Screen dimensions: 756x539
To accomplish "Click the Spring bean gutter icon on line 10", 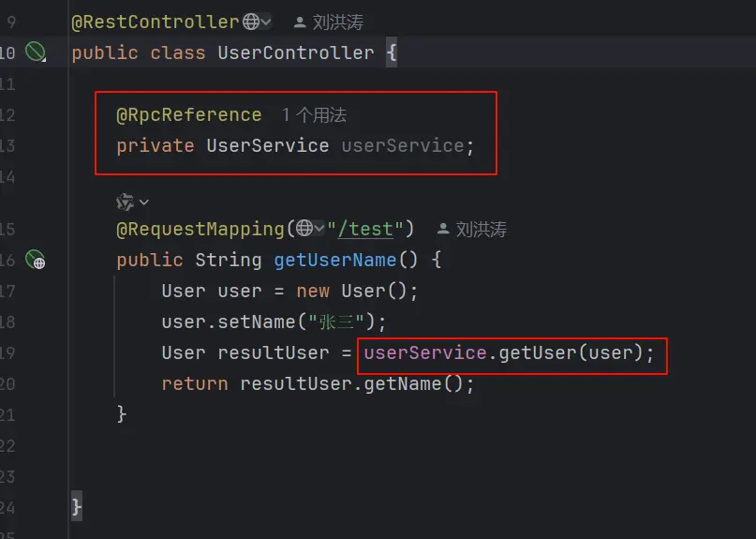I will pos(36,52).
